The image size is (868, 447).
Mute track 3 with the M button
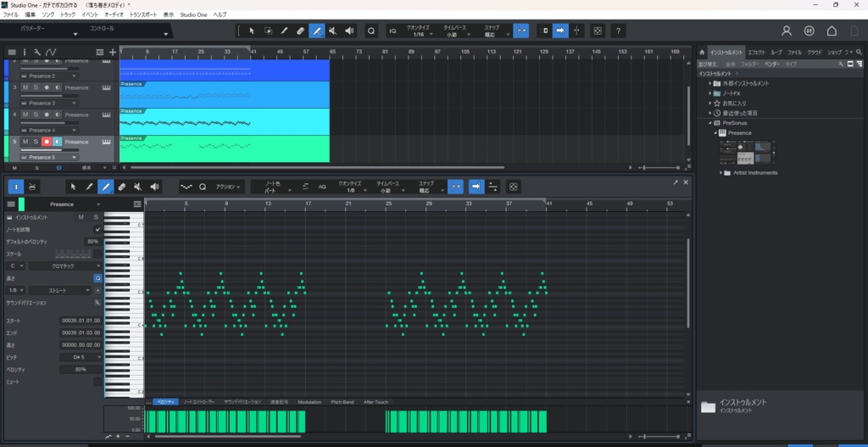(x=25, y=87)
